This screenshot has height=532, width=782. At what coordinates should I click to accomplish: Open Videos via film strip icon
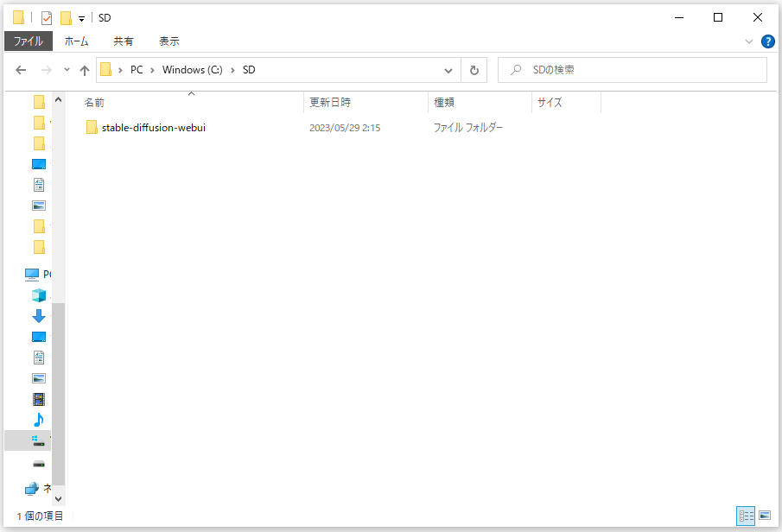click(x=39, y=399)
